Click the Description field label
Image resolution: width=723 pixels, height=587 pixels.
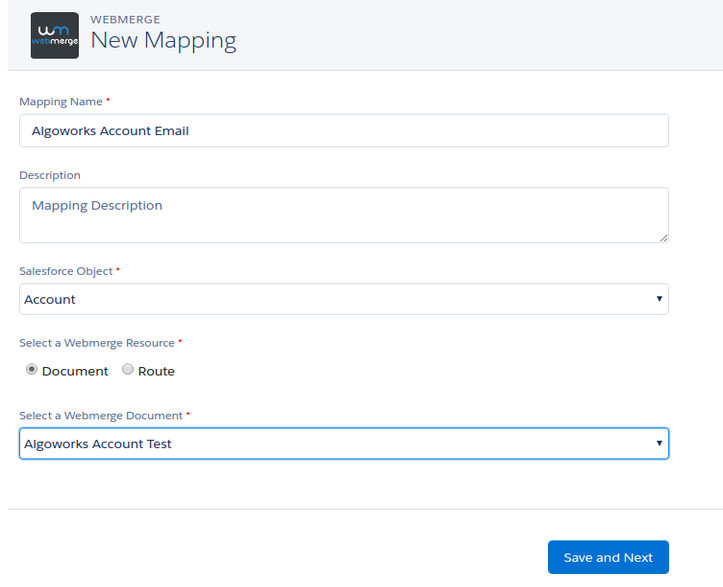tap(50, 175)
